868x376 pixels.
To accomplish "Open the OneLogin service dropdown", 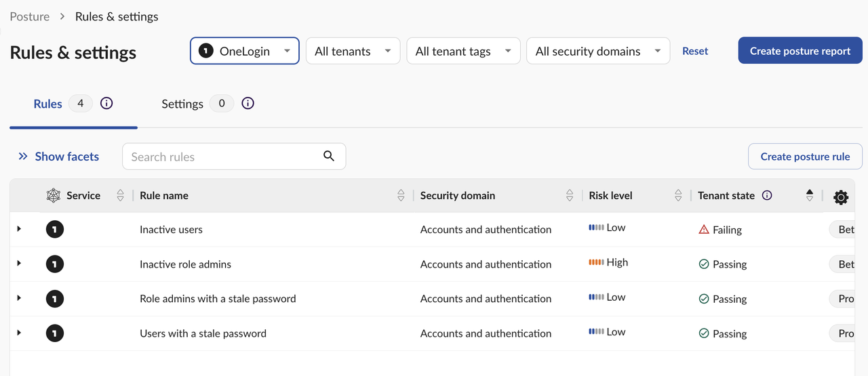I will click(245, 51).
